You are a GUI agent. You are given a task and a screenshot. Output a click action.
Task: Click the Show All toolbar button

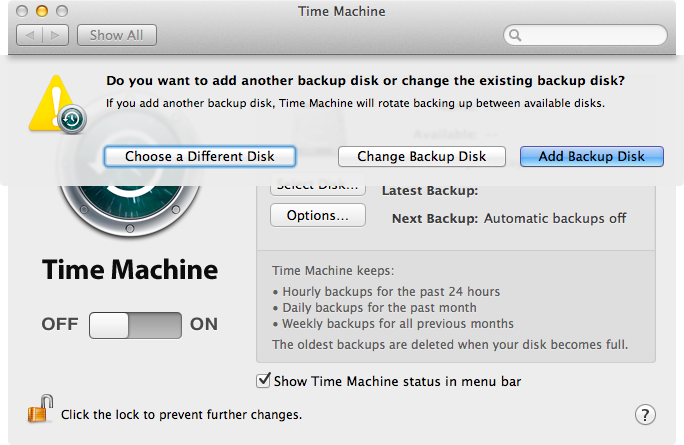pyautogui.click(x=116, y=35)
